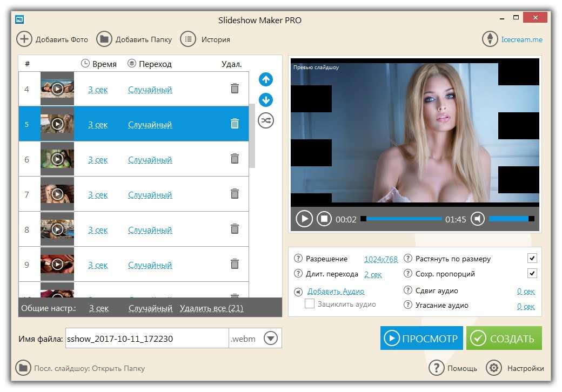Open Настройки gear icon
This screenshot has width=562, height=392.
coord(494,368)
